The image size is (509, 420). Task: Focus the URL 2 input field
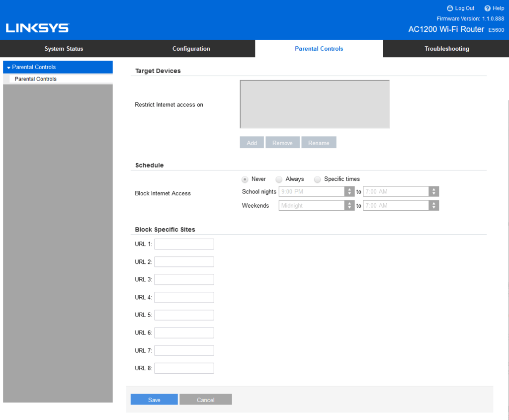tap(184, 262)
